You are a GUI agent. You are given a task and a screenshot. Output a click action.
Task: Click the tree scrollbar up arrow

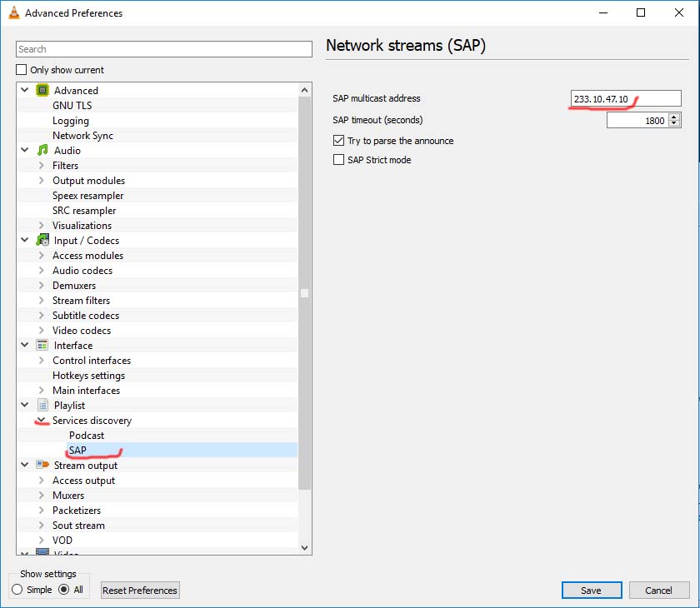(304, 90)
